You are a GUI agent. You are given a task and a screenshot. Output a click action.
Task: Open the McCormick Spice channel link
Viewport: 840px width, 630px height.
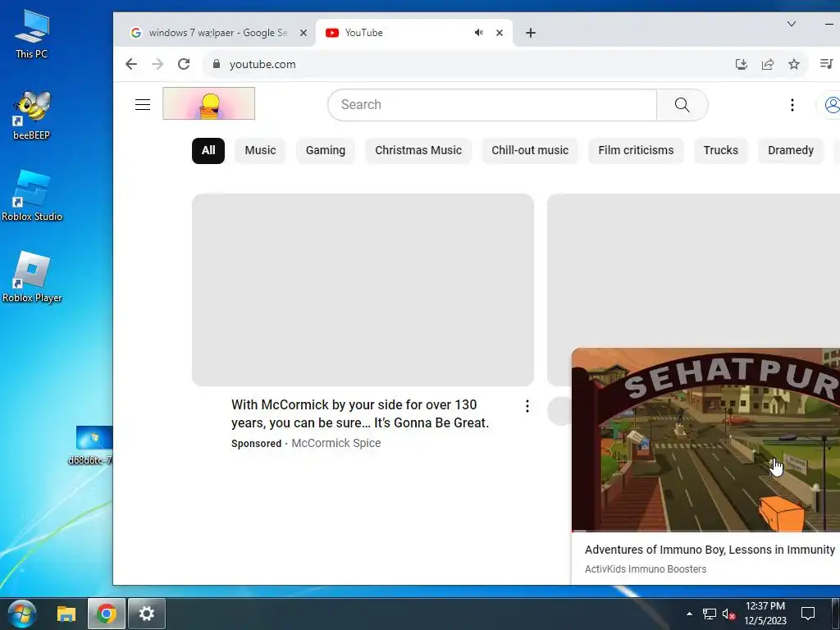click(x=336, y=443)
